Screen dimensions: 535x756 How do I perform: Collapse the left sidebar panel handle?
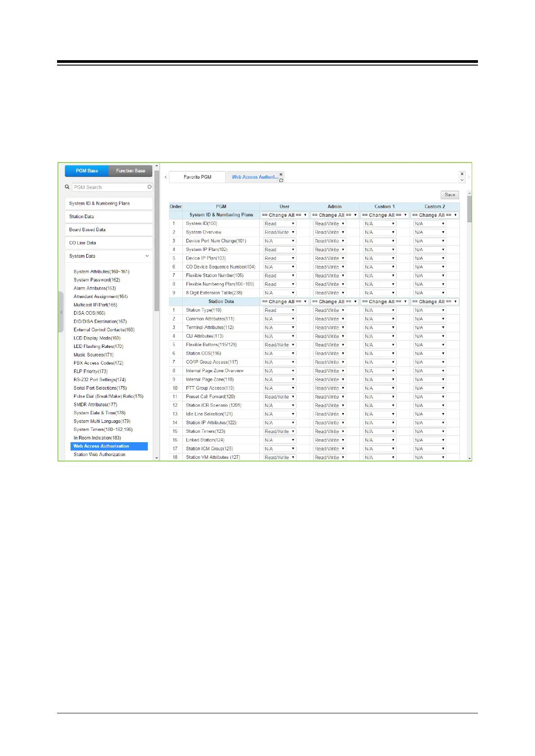click(x=61, y=312)
